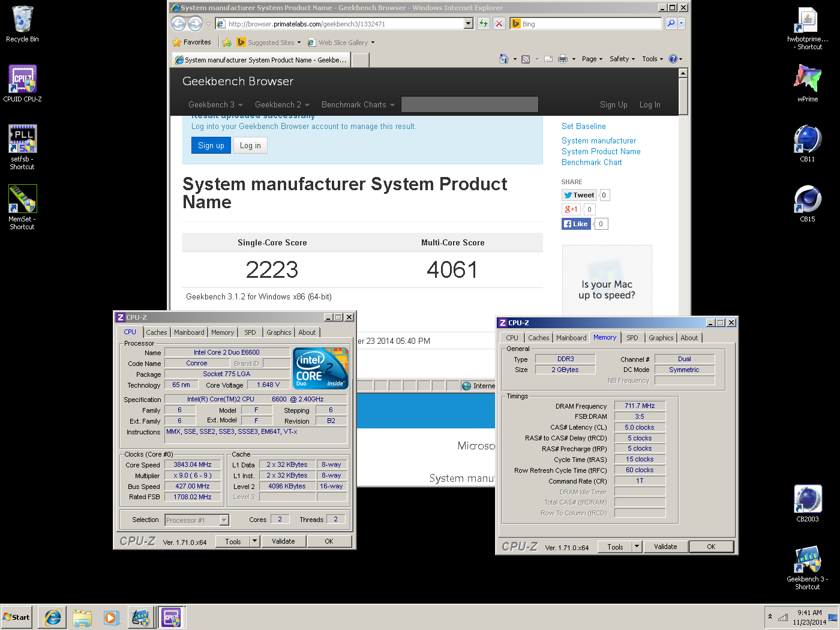Switch to Caches tab in left CPU-Z
This screenshot has width=840, height=630.
[x=157, y=332]
